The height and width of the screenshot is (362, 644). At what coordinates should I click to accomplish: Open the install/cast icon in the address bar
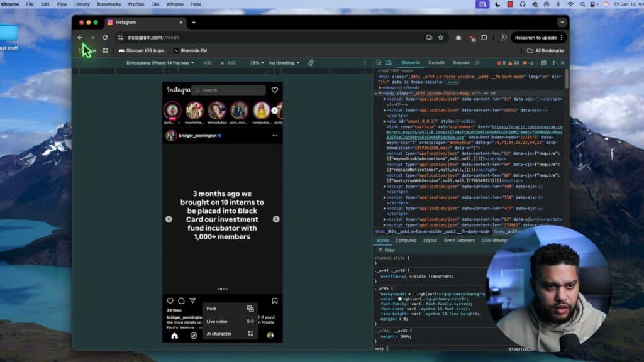tap(429, 37)
